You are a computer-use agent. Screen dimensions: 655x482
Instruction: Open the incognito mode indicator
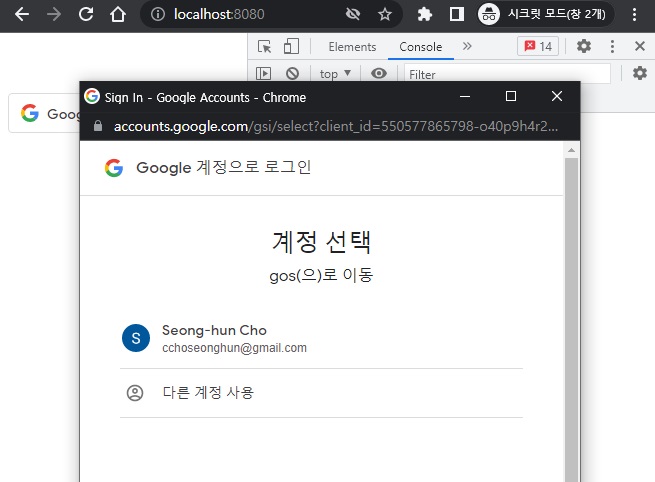point(546,14)
